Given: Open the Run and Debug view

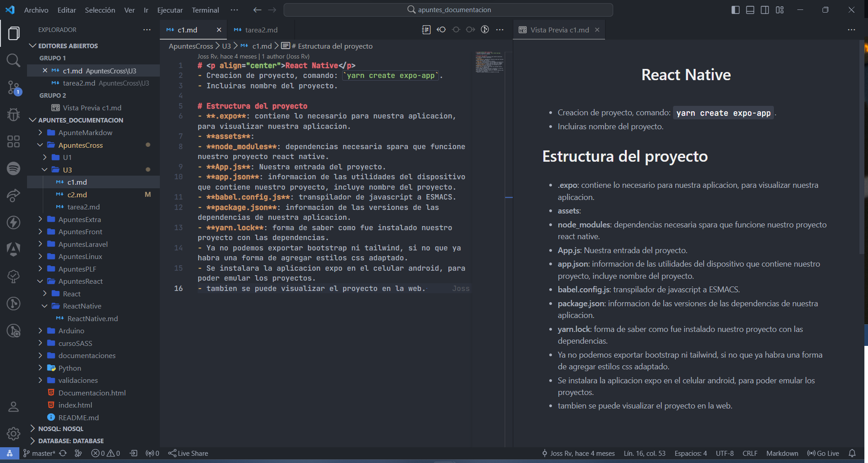Looking at the screenshot, I should [14, 114].
